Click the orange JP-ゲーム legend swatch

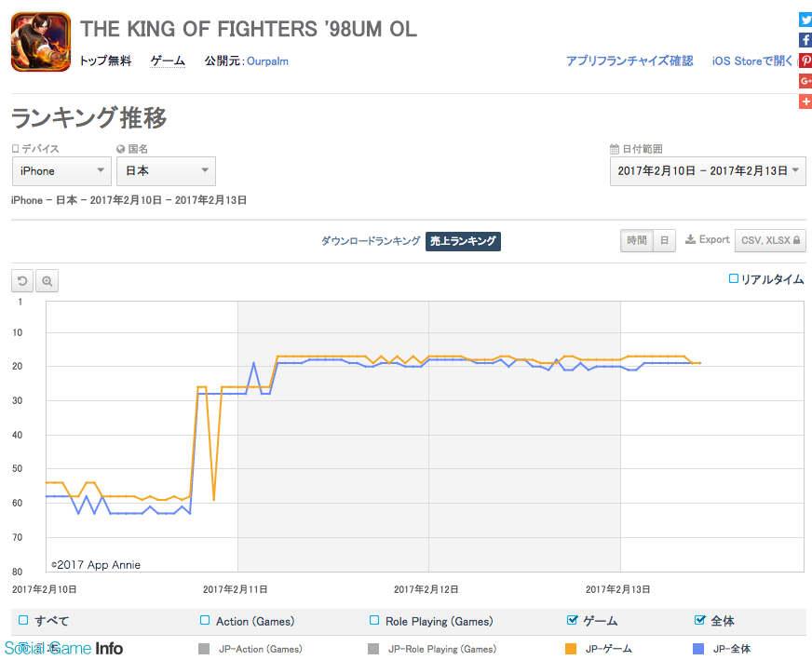571,649
